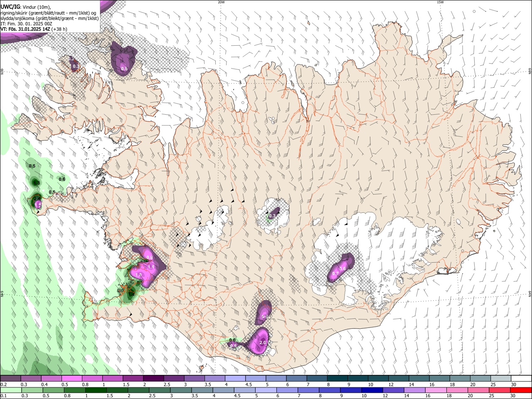Click the pale green 0.1 rain legend swatch
This screenshot has height=399, width=532.
(x=10, y=390)
